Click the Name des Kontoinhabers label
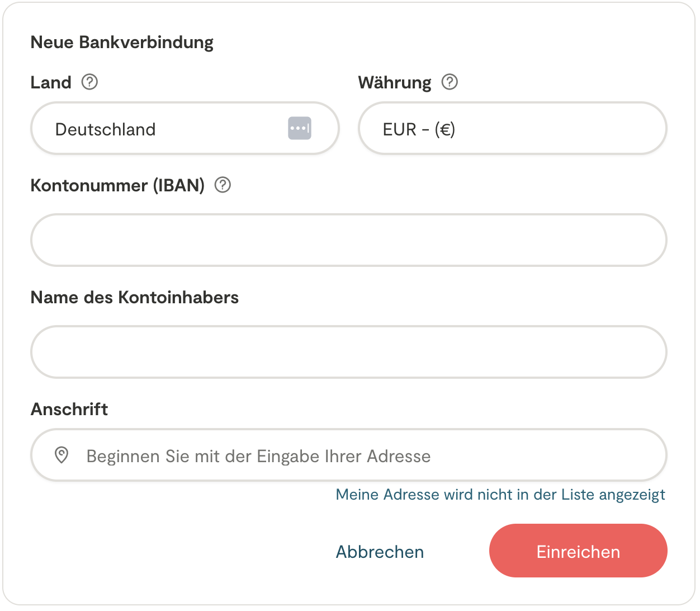Image resolution: width=700 pixels, height=611 pixels. [134, 297]
